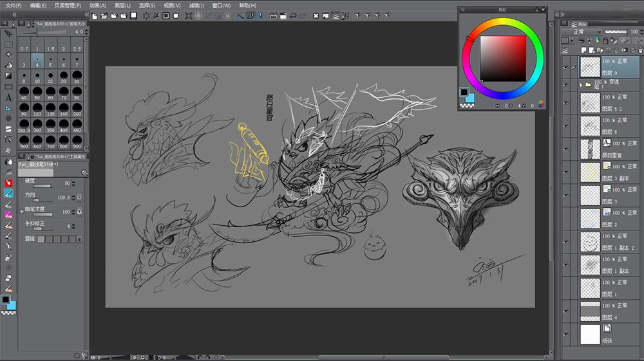Click the 方向 value stepper arrows
This screenshot has width=644, height=361.
(73, 198)
